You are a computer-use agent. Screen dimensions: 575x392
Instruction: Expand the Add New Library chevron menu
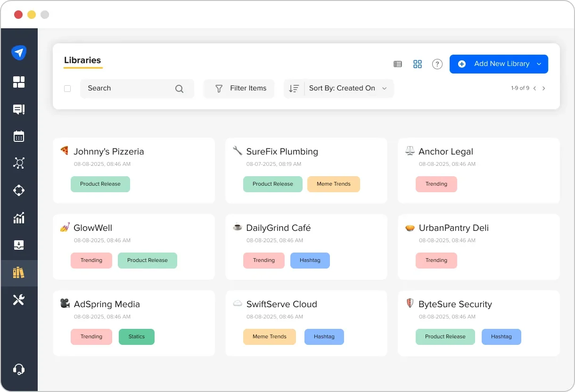(538, 64)
